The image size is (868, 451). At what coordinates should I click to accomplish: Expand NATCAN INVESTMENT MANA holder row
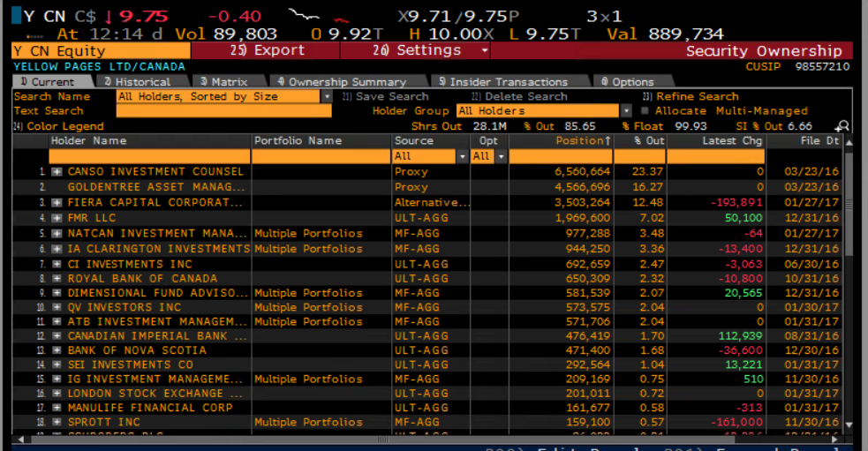(57, 234)
